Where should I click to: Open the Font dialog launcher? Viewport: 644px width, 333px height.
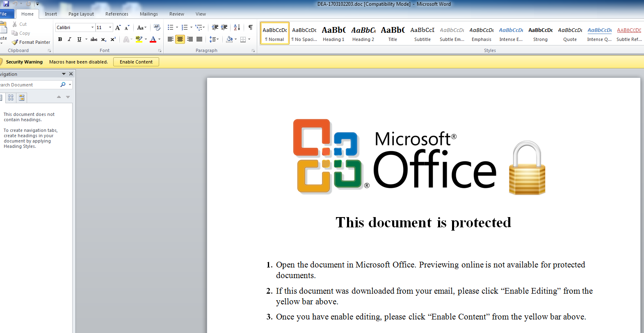pos(160,51)
